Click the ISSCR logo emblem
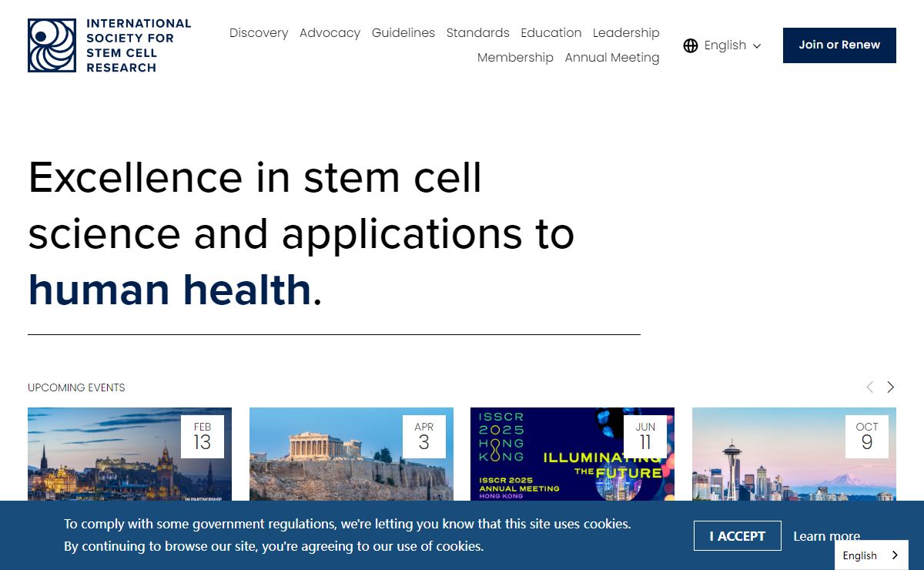This screenshot has height=570, width=924. click(x=52, y=45)
